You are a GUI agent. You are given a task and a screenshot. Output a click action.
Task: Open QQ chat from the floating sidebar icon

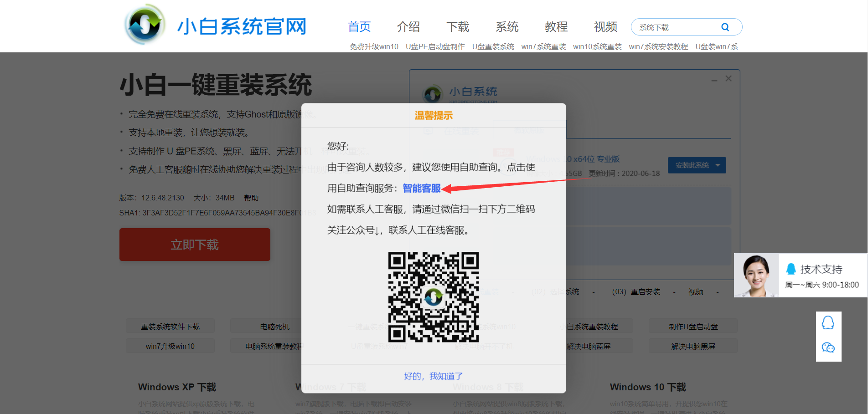click(x=828, y=322)
